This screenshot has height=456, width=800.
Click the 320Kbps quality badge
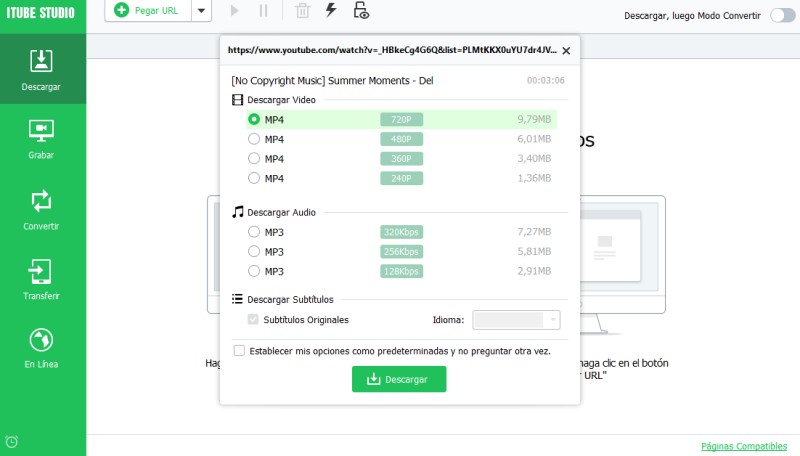402,232
